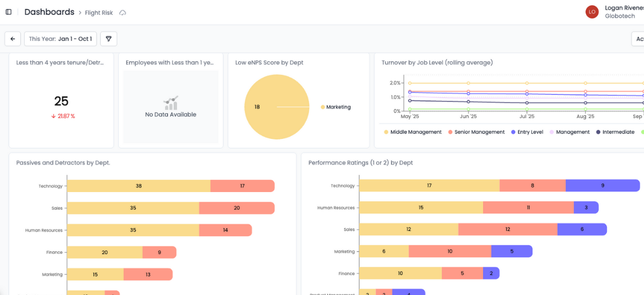Click Human Resources red bar showing 11
This screenshot has width=644, height=295.
[528, 208]
